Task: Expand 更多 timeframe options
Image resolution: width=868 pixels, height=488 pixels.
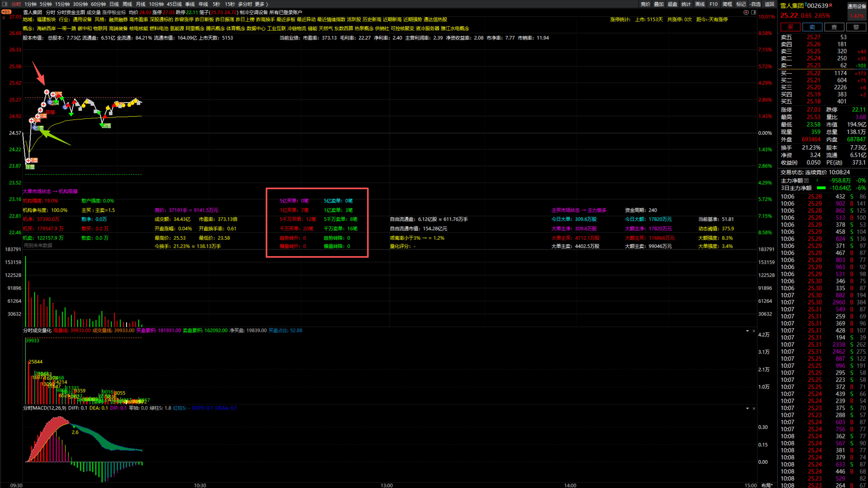Action: [261, 4]
